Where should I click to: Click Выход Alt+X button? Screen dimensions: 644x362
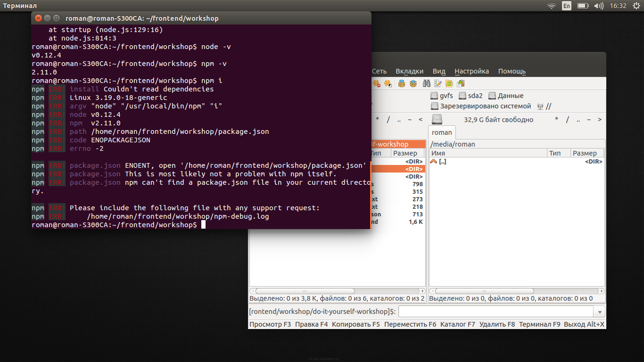coord(584,324)
